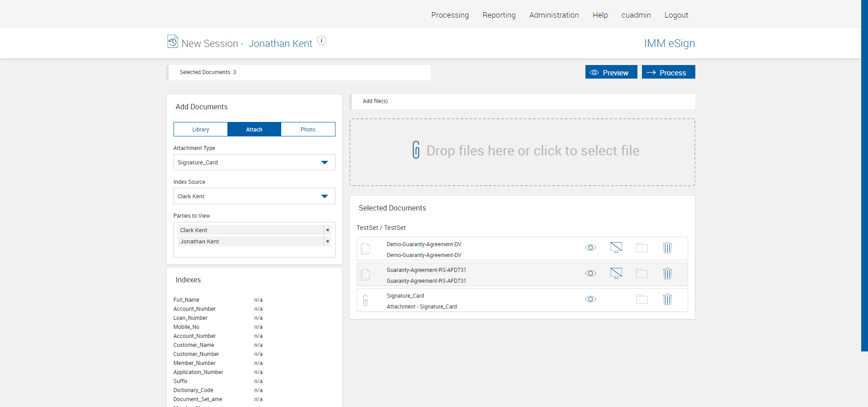
Task: Click the Preview button
Action: [611, 72]
